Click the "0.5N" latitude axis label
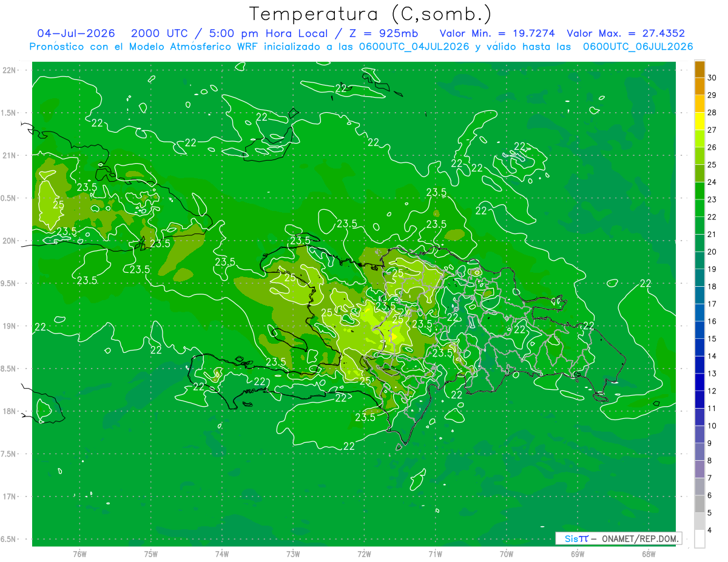Image resolution: width=728 pixels, height=562 pixels. tap(9, 198)
